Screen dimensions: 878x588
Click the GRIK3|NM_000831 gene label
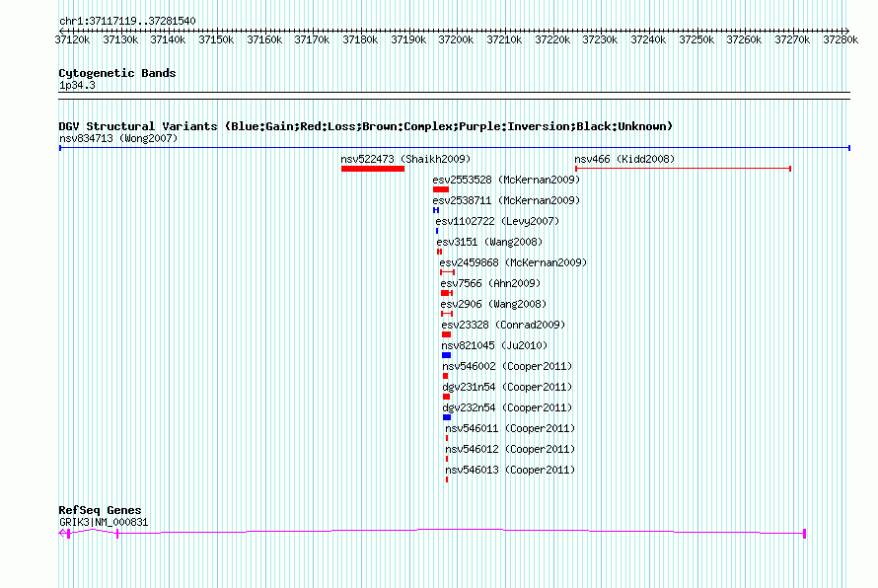[x=104, y=523]
